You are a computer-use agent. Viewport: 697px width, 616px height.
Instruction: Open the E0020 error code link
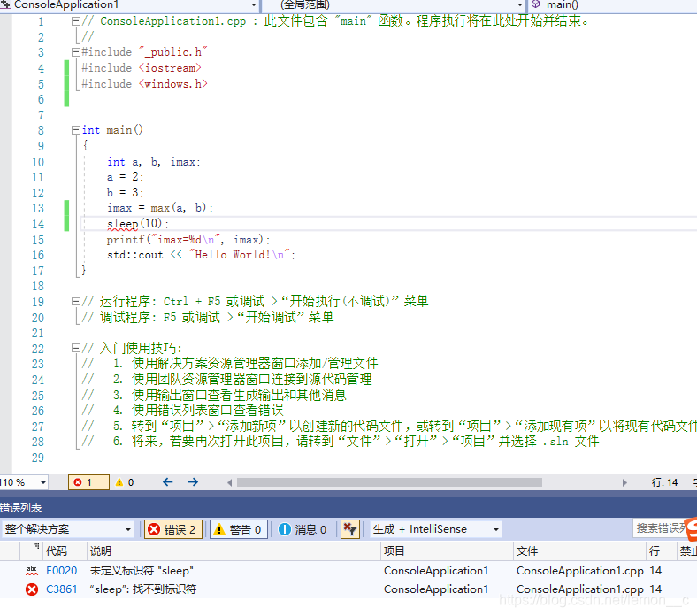pyautogui.click(x=62, y=571)
